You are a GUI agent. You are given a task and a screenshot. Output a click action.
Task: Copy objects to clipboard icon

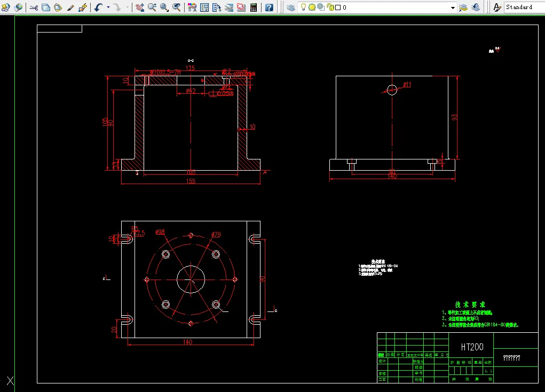pos(46,7)
